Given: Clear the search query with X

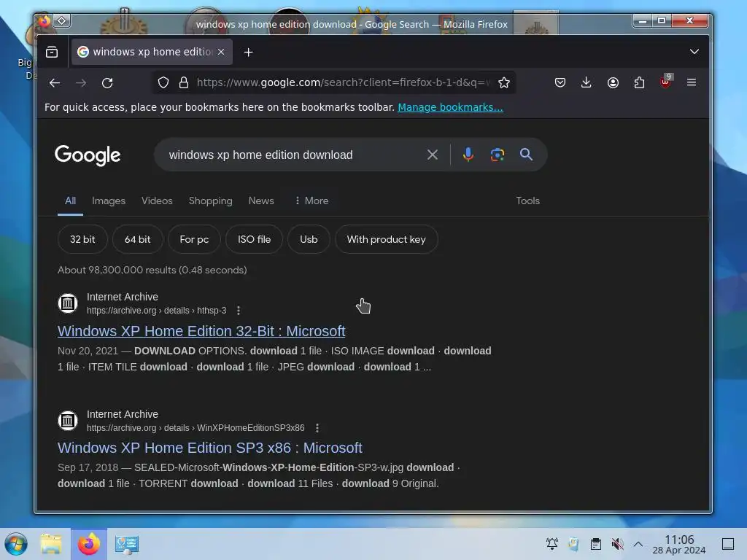Looking at the screenshot, I should pos(433,155).
